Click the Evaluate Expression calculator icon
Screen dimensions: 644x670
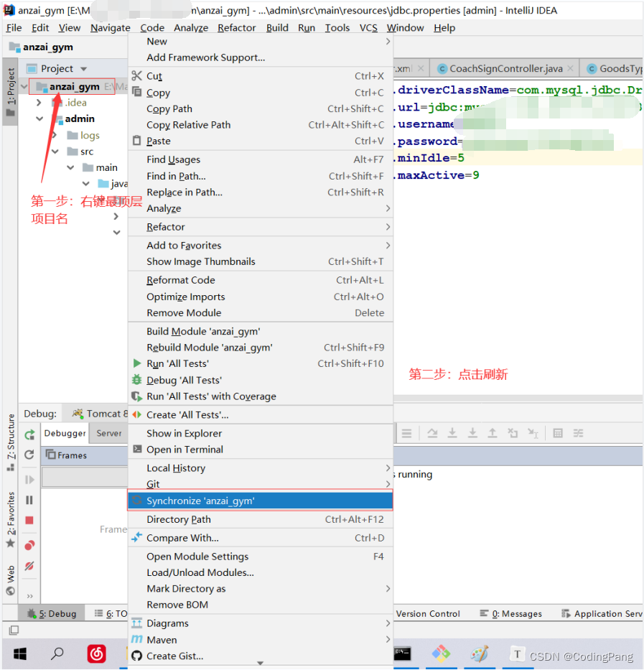click(558, 433)
